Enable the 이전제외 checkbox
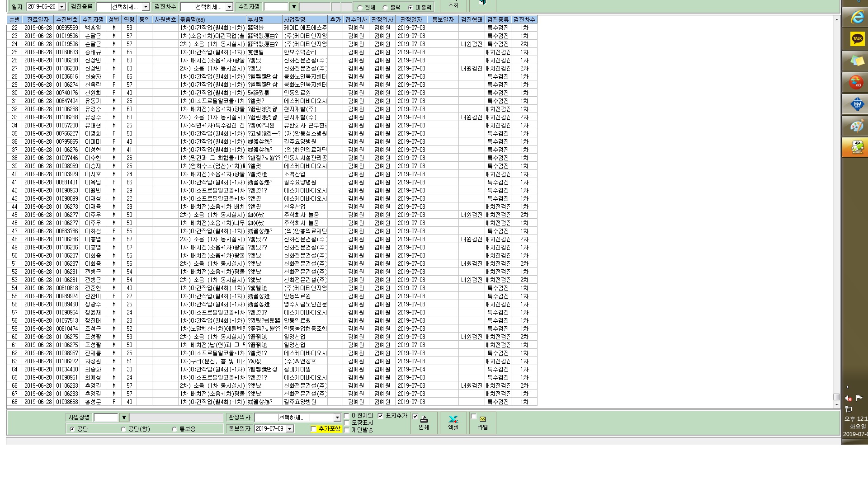The width and height of the screenshot is (868, 488). point(347,416)
